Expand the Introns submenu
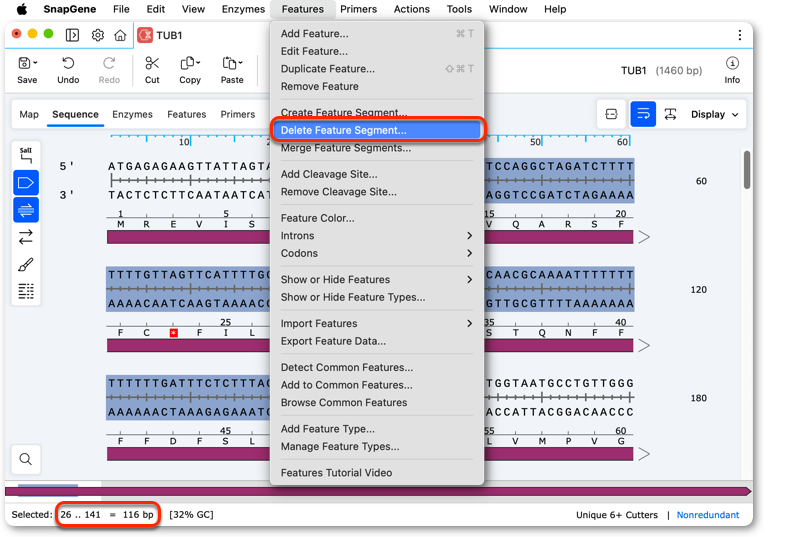 click(377, 236)
